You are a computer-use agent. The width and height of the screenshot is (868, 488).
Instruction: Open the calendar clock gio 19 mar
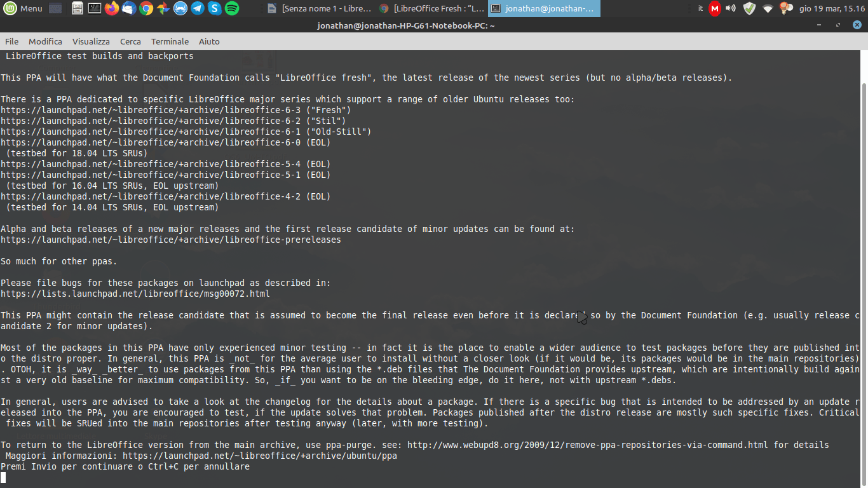click(x=832, y=8)
